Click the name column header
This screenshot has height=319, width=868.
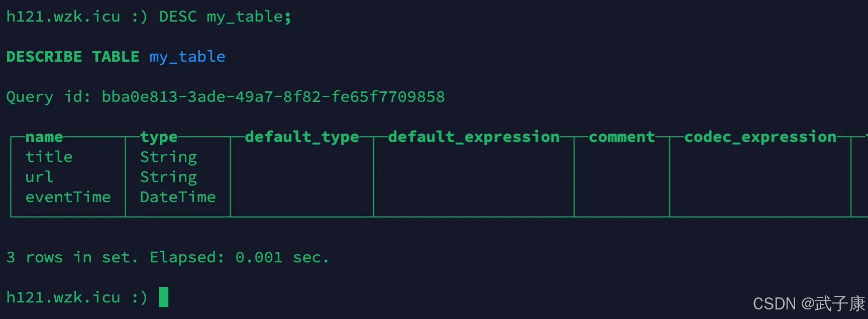coord(44,137)
